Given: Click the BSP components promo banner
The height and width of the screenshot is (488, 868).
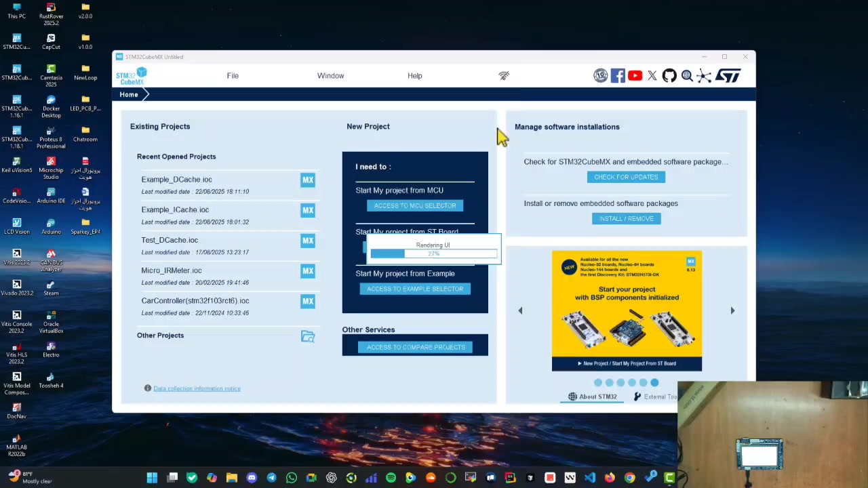Looking at the screenshot, I should click(x=627, y=310).
